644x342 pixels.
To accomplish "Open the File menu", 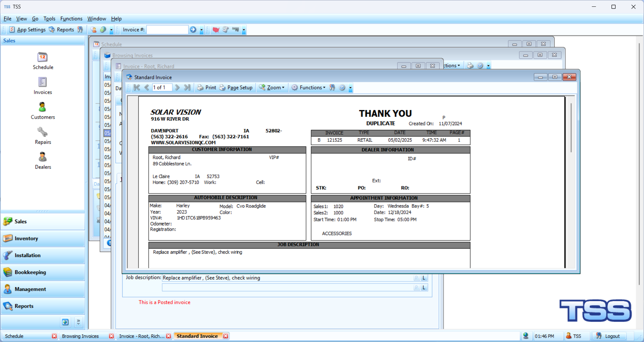I will (x=7, y=19).
